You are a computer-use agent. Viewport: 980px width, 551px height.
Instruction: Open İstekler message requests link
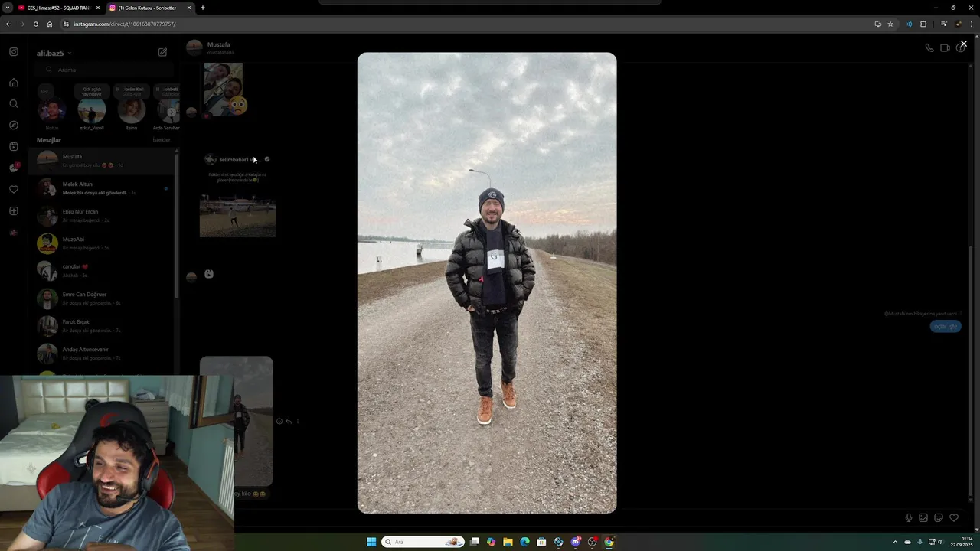point(162,140)
